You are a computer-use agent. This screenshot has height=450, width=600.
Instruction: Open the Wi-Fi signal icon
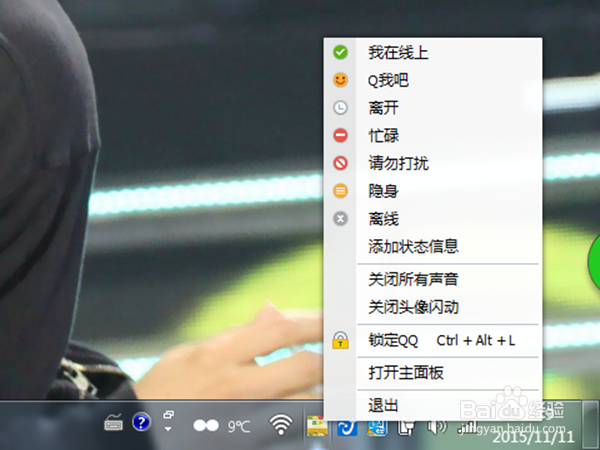(x=281, y=424)
